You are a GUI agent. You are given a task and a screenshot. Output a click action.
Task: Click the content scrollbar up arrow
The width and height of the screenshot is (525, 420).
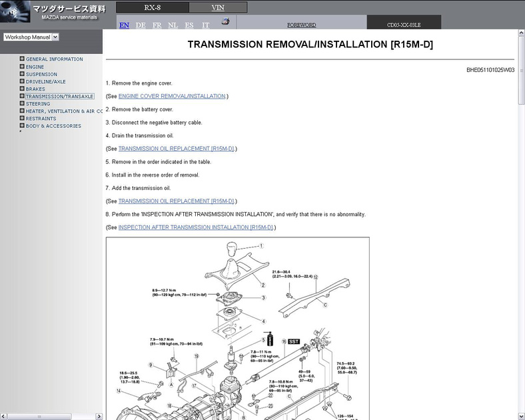[521, 33]
